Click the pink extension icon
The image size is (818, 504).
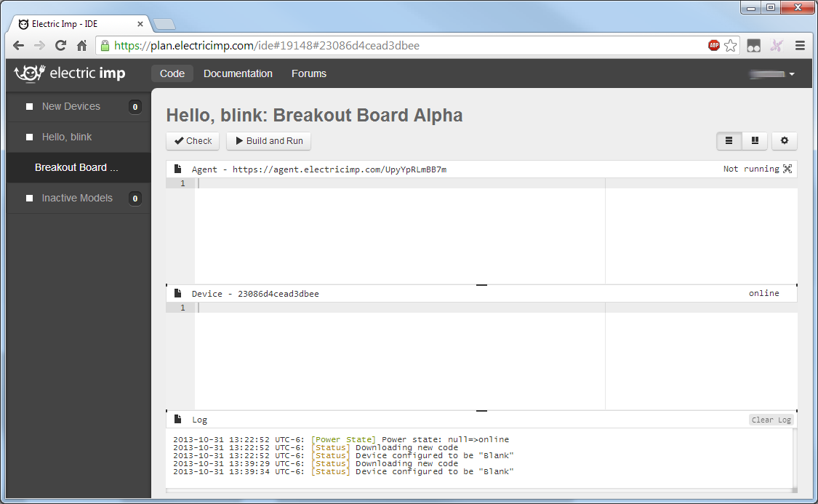[777, 45]
